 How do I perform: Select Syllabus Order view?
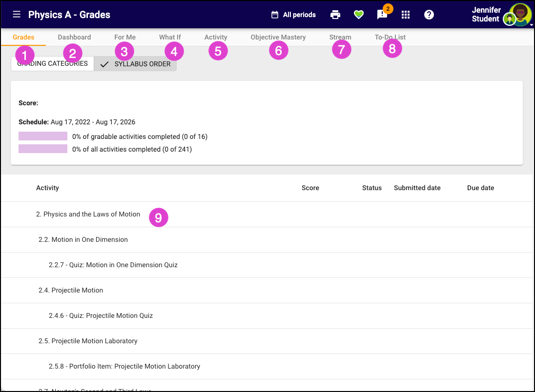point(135,64)
